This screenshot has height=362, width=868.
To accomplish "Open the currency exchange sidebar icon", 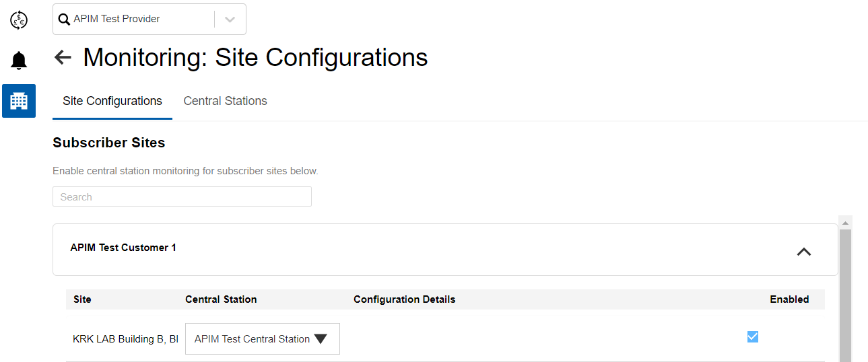I will tap(19, 20).
